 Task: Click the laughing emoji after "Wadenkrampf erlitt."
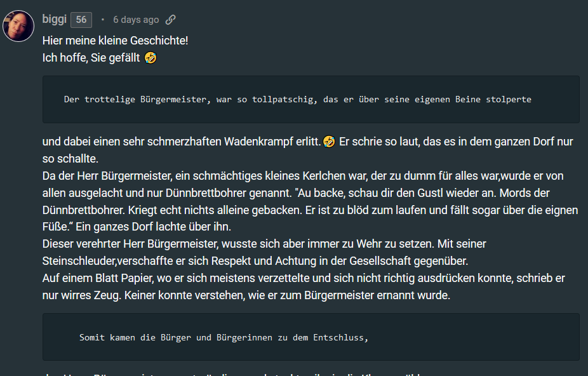(x=328, y=141)
